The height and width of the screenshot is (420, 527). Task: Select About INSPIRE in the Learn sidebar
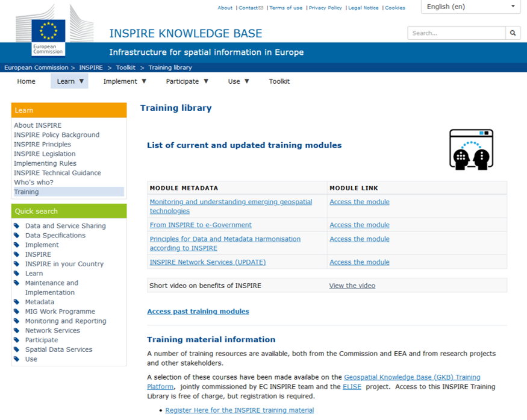(37, 125)
